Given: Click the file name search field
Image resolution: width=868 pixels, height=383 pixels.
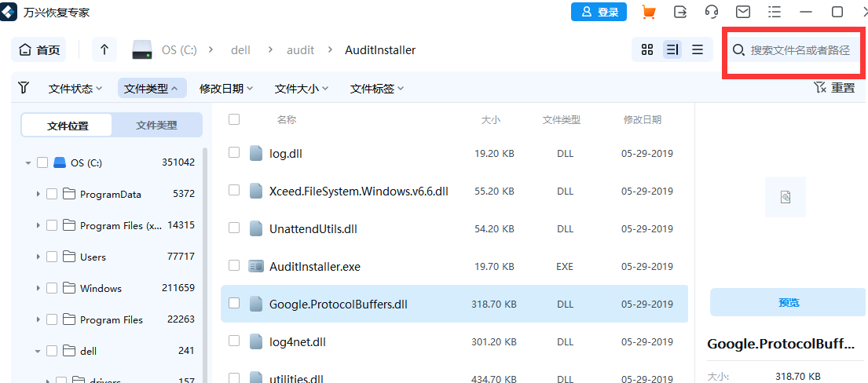Looking at the screenshot, I should 800,50.
